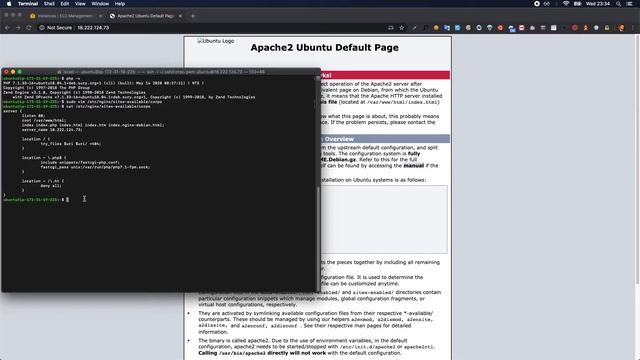The width and height of the screenshot is (640, 360).
Task: Close the Apache2 Ubuntu Default Page tab
Action: (x=180, y=16)
